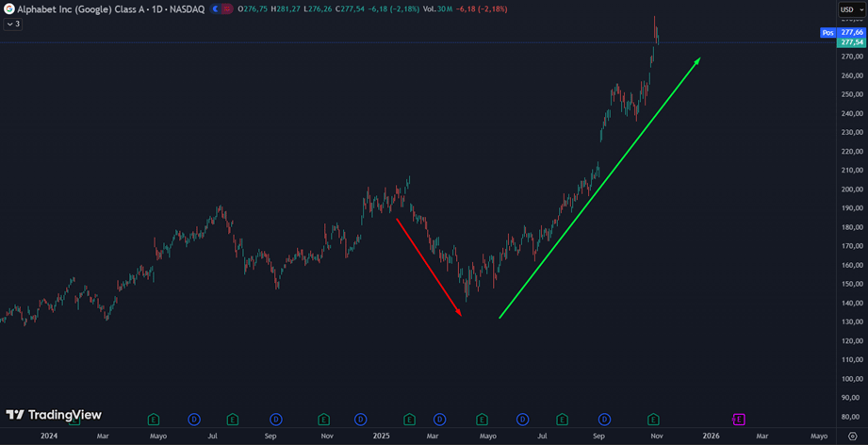Click the blue 'Pos' position label
868x445 pixels.
[x=827, y=33]
